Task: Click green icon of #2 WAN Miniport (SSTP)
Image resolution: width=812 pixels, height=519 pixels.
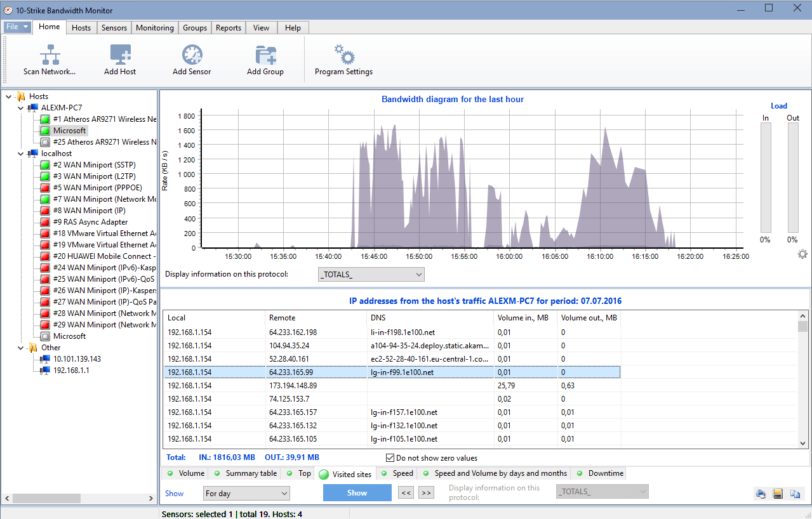Action: [x=45, y=165]
